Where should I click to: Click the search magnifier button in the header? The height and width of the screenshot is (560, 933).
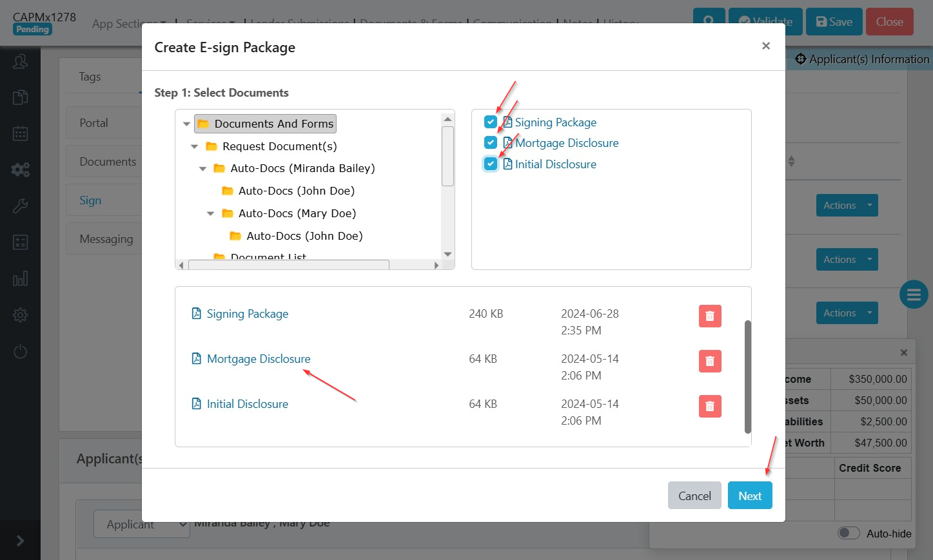(709, 22)
